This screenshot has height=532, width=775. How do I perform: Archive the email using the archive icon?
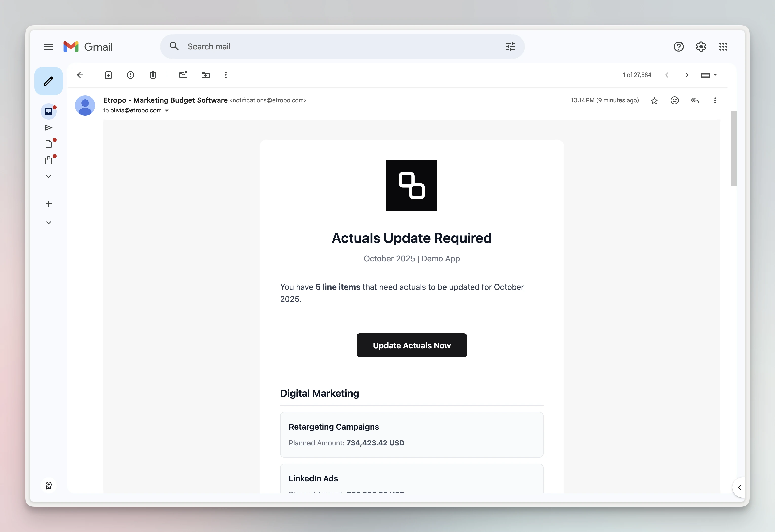[108, 75]
